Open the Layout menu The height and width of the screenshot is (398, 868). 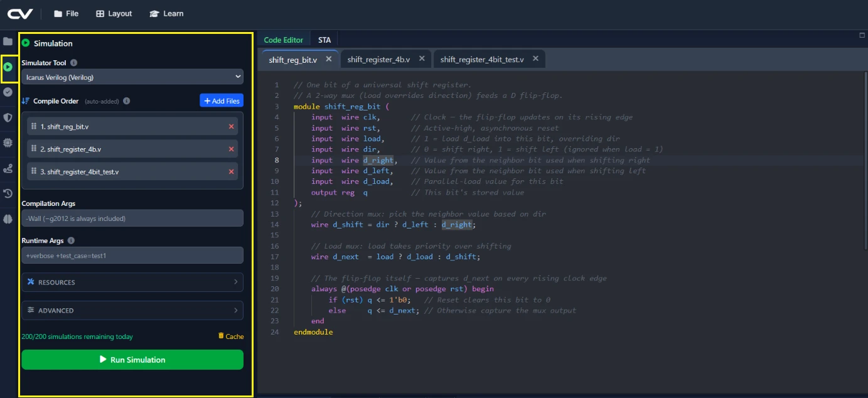coord(114,13)
